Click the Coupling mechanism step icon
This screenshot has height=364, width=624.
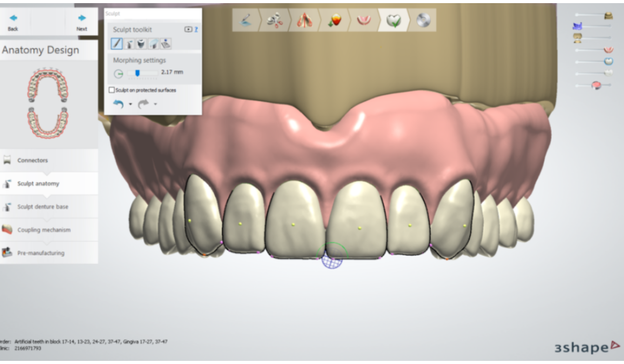tap(7, 230)
